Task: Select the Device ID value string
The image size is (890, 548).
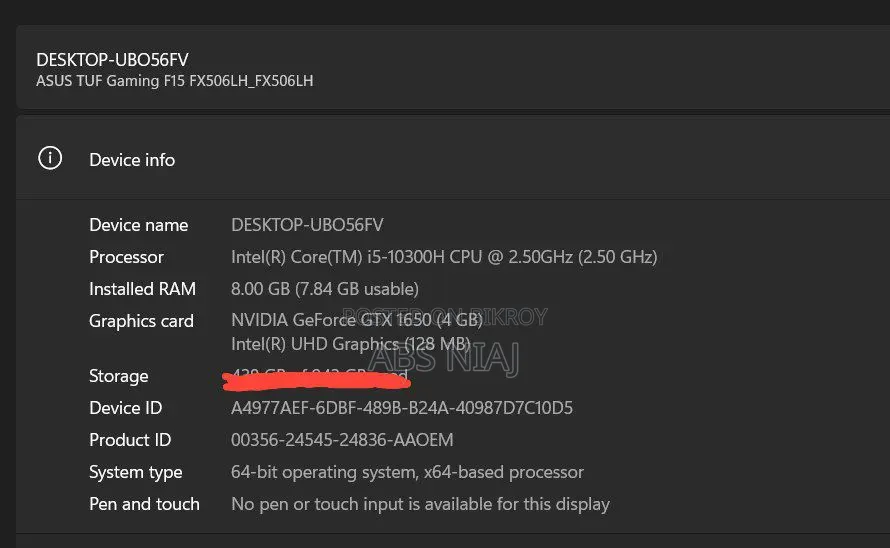Action: [x=402, y=408]
